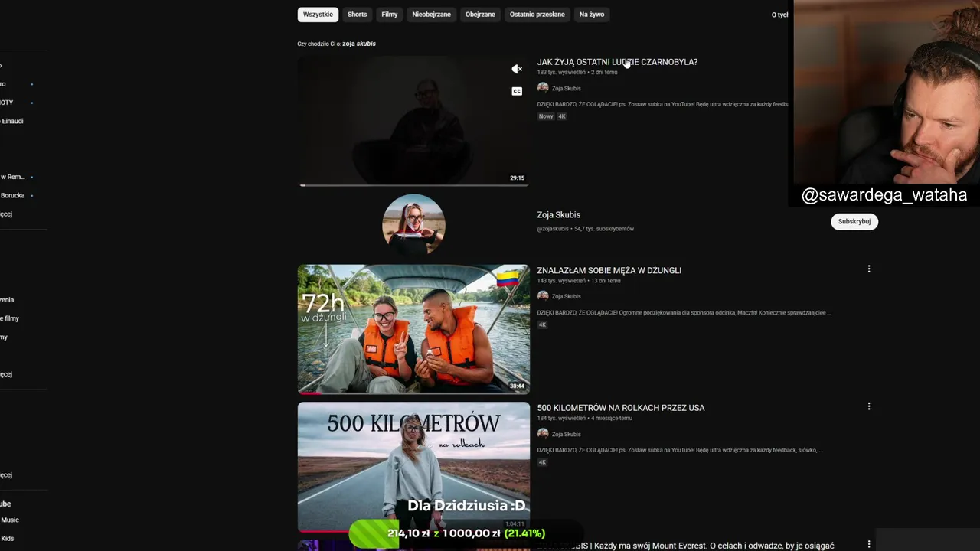This screenshot has width=980, height=551.
Task: Click the 4K badge under DŻUNGLI video
Action: click(542, 324)
